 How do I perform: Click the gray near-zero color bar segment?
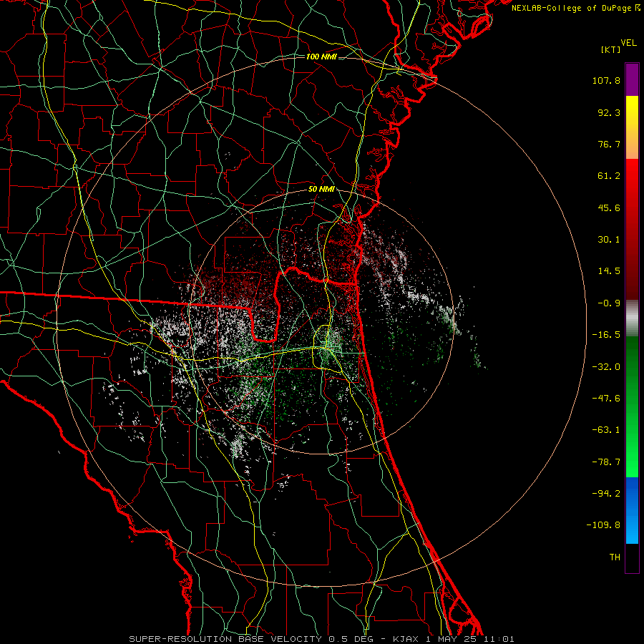(632, 318)
